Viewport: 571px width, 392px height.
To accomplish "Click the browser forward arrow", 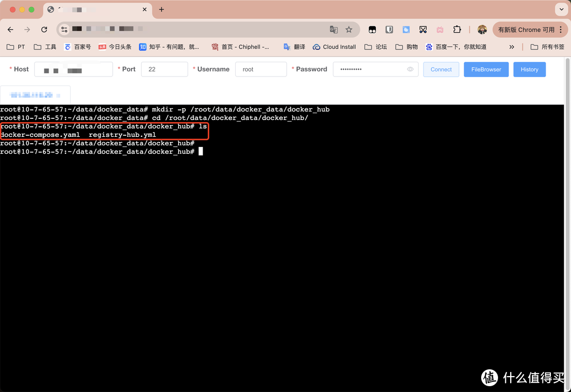I will pyautogui.click(x=27, y=30).
